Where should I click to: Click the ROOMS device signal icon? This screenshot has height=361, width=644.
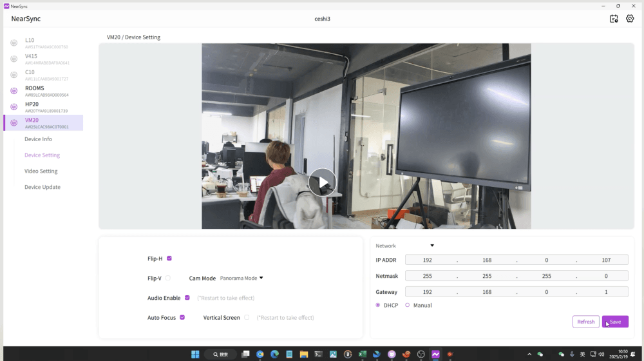click(x=14, y=91)
